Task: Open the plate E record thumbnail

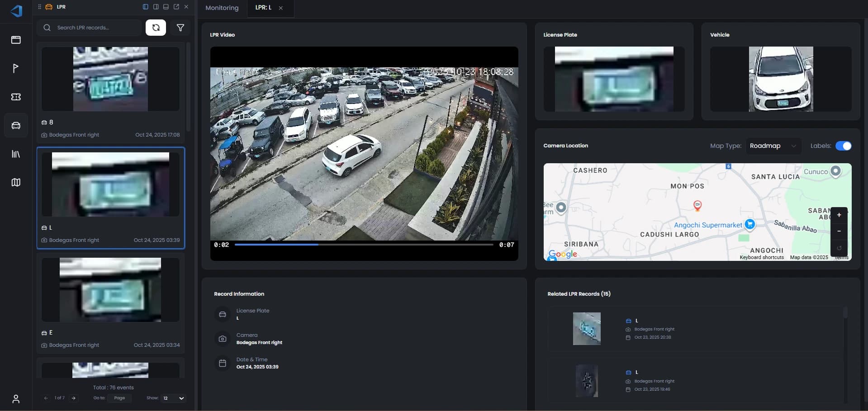Action: tap(110, 290)
